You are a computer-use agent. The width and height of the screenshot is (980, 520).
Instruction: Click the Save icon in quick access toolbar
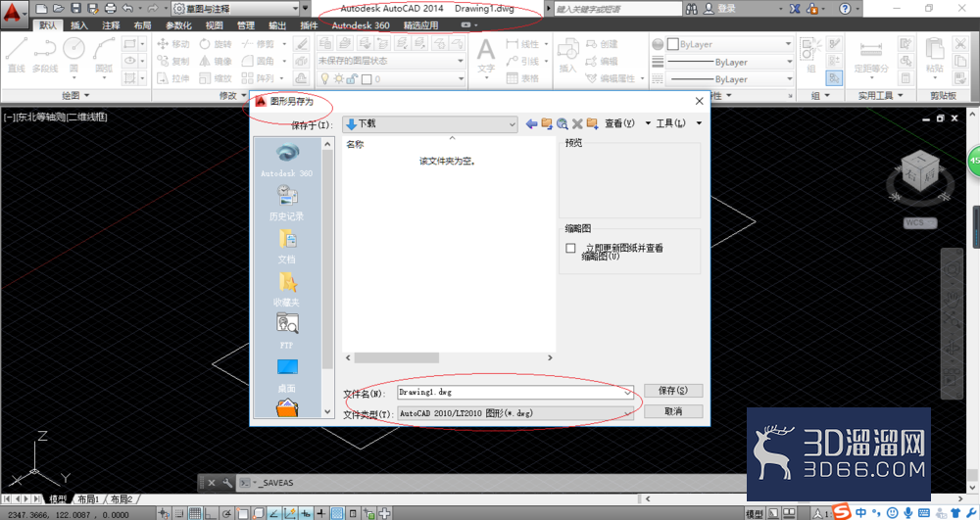pos(75,9)
